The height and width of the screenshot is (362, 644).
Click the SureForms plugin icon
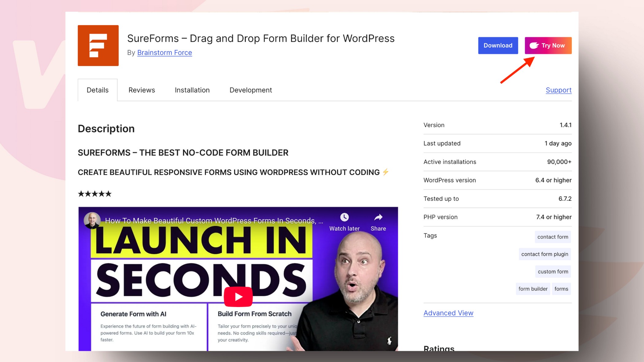click(x=99, y=45)
